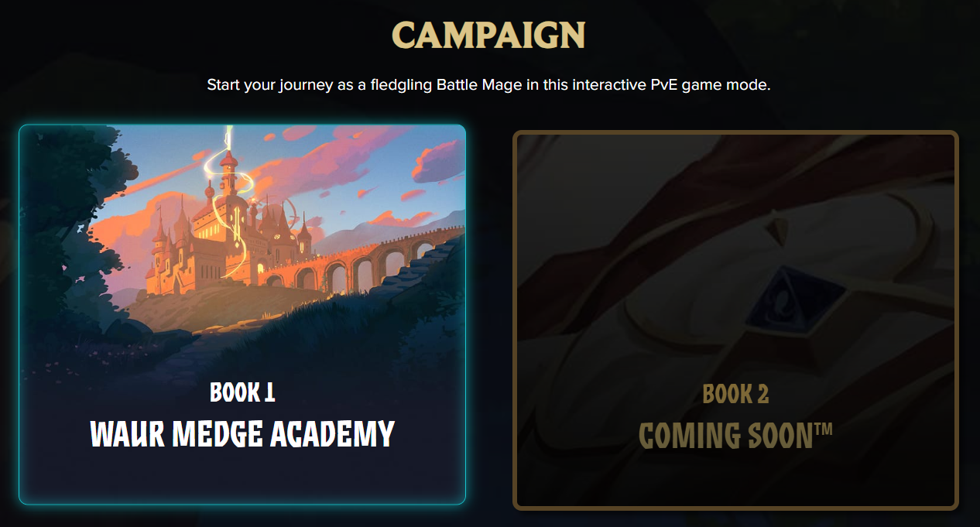Screen dimensions: 980x527
Task: Click the Book 2 label text
Action: pos(735,394)
